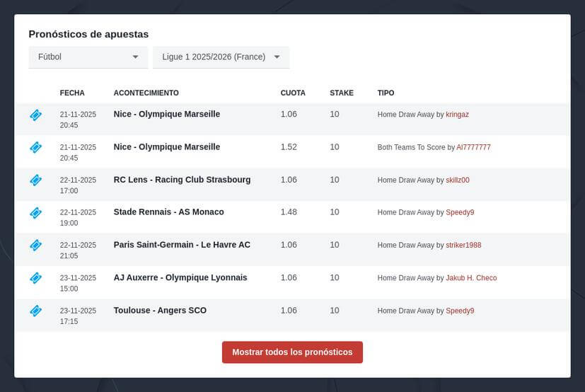This screenshot has width=585, height=392.
Task: Open the Fútbol sport dropdown
Action: click(x=88, y=57)
